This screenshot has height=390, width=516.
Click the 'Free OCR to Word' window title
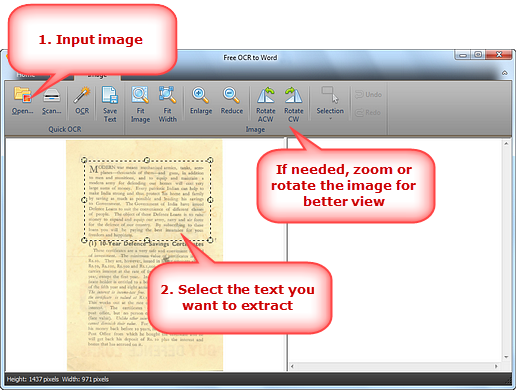click(x=250, y=58)
